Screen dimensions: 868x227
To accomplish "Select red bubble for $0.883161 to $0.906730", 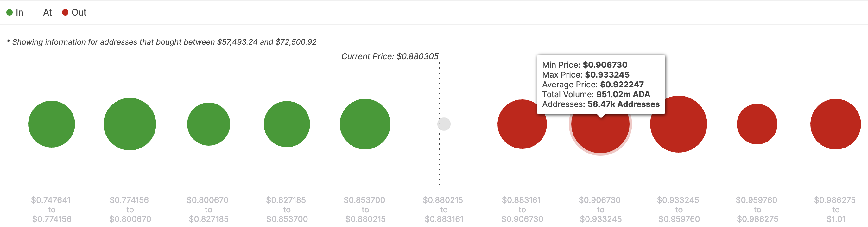I will coord(522,124).
